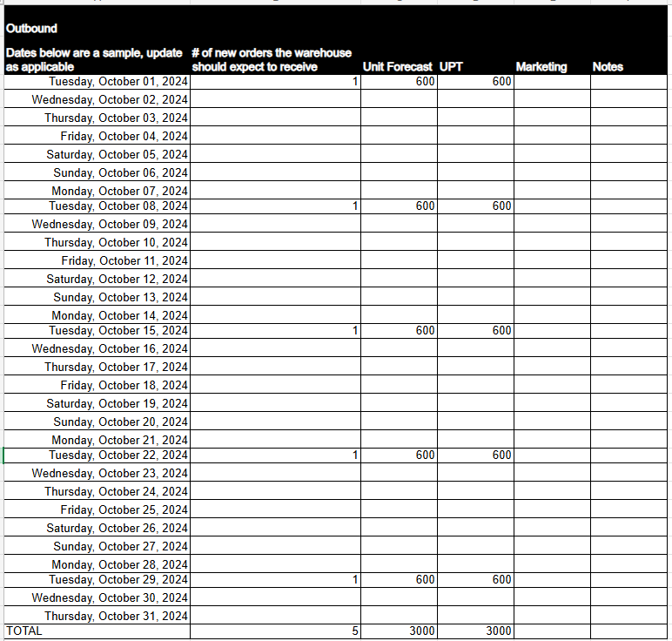Select UPT 600 for October 01

coord(476,82)
